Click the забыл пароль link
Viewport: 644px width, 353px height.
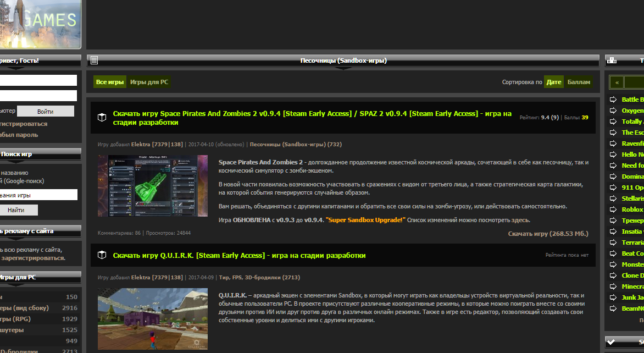[x=19, y=135]
